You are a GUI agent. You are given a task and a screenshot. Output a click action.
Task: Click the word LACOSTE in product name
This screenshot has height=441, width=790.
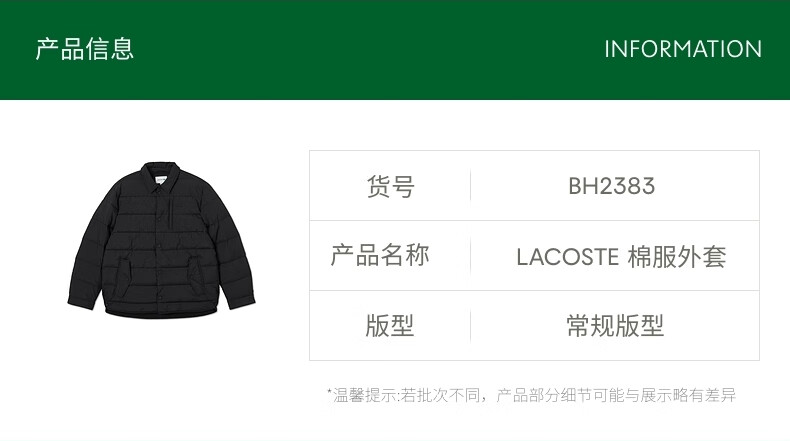click(567, 257)
